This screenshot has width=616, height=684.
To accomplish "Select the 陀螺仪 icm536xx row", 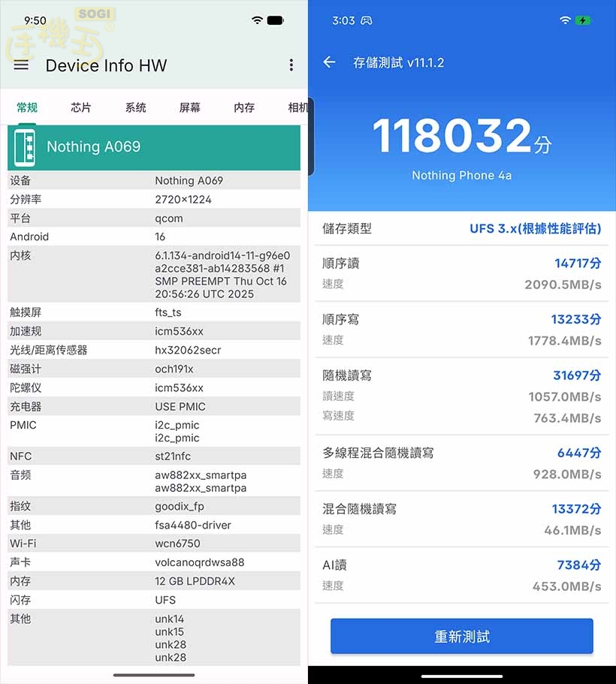I will [154, 388].
